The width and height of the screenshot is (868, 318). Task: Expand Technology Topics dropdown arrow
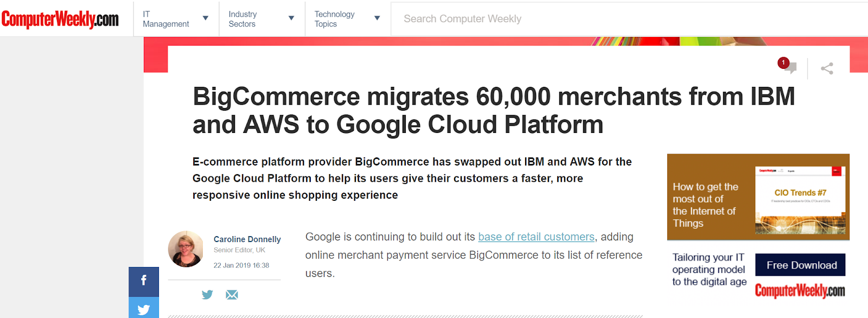pyautogui.click(x=377, y=18)
